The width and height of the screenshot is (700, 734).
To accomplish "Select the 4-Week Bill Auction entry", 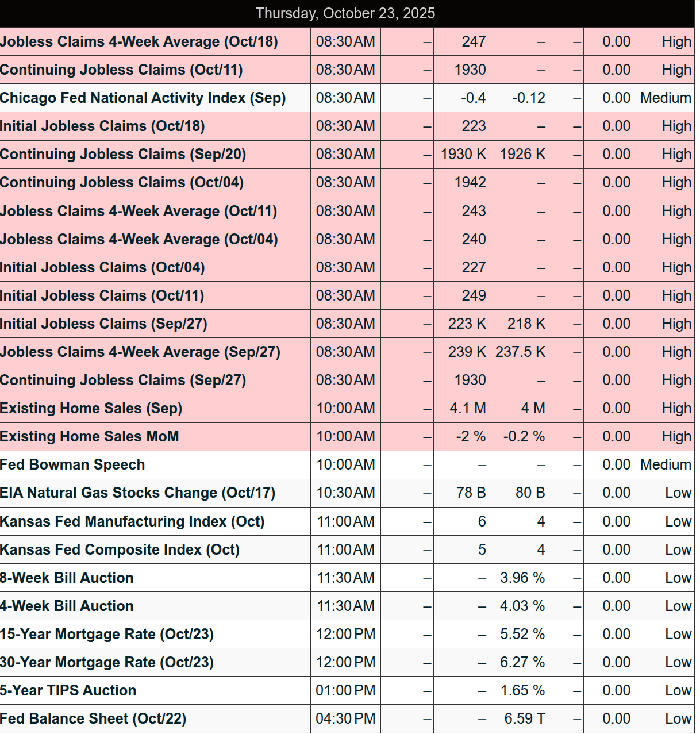I will click(x=67, y=606).
